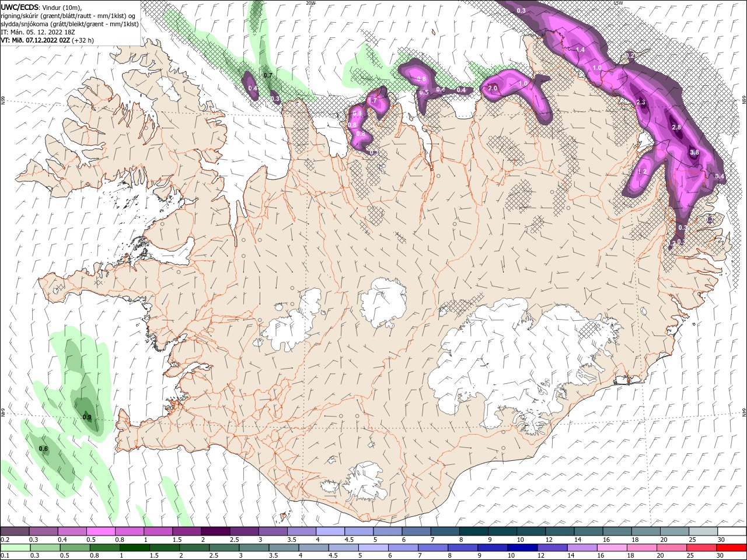
Task: Click the valid time 'VT: Mið. 07.12.2022 02Z'
Action: 36,40
